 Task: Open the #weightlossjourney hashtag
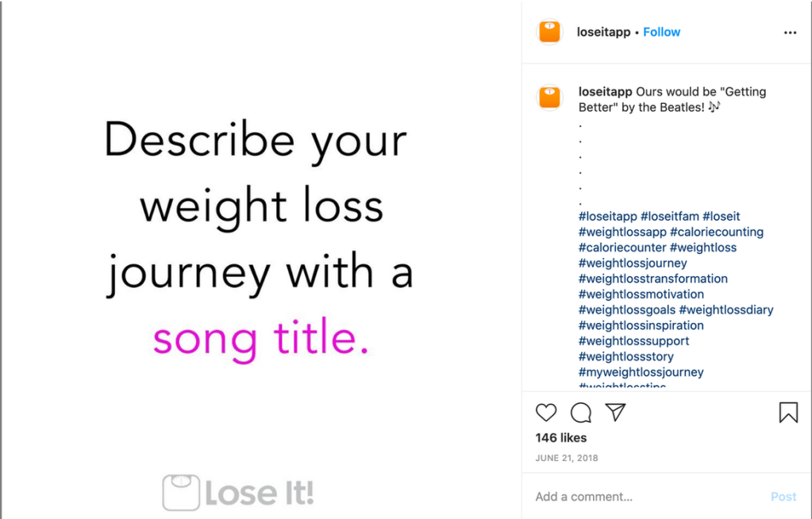point(633,263)
